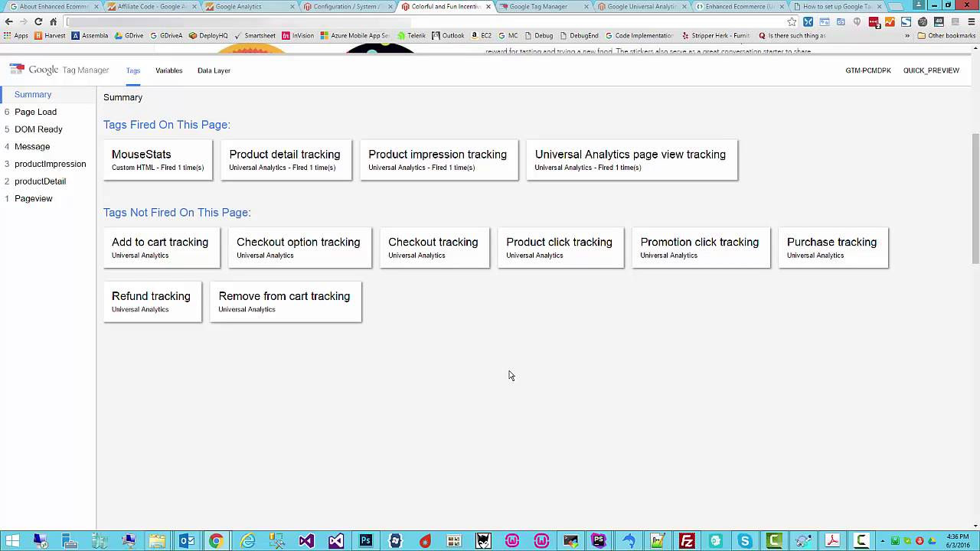Viewport: 980px width, 551px height.
Task: Click the GTM-PCMDPK container ID
Action: point(868,70)
